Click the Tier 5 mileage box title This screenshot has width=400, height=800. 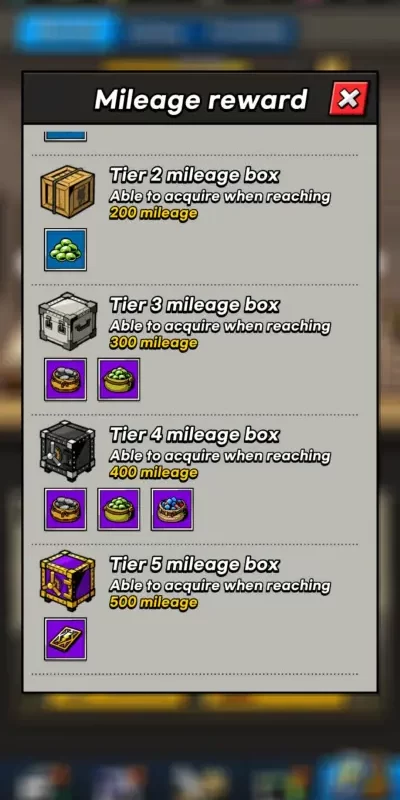point(194,564)
